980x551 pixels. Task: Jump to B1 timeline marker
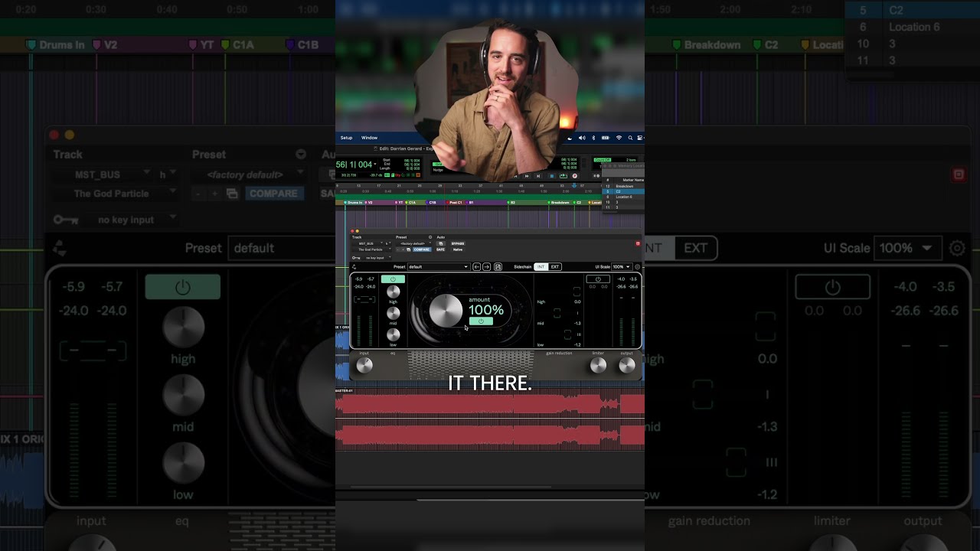click(x=470, y=202)
